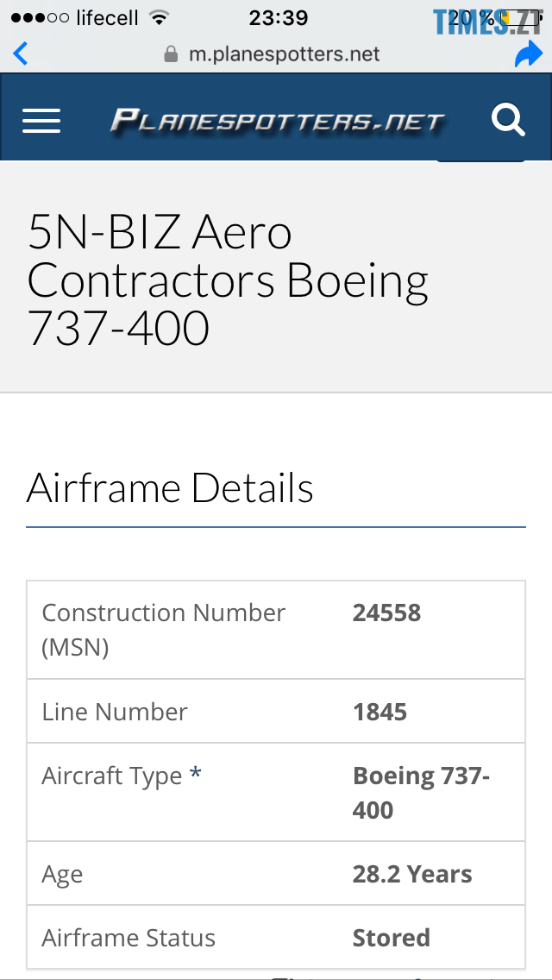Tap the m.planespotters.net address field

[x=284, y=54]
